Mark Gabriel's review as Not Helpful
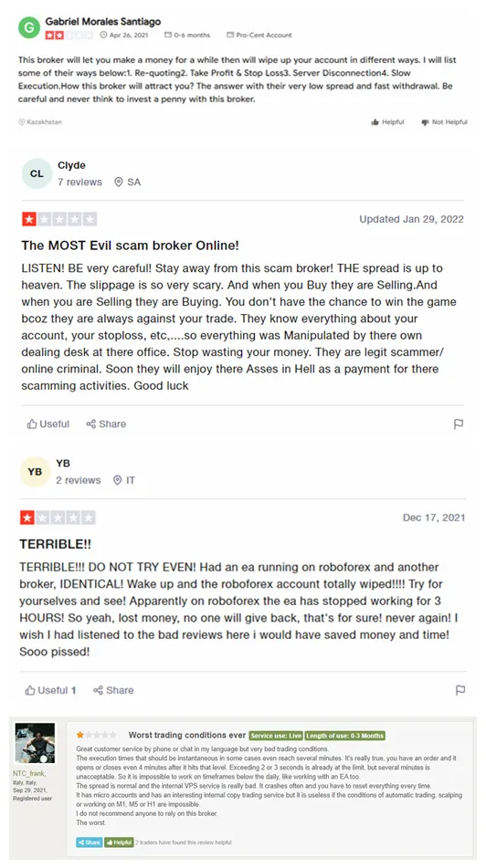Viewport: 486px width, 868px height. (x=444, y=121)
